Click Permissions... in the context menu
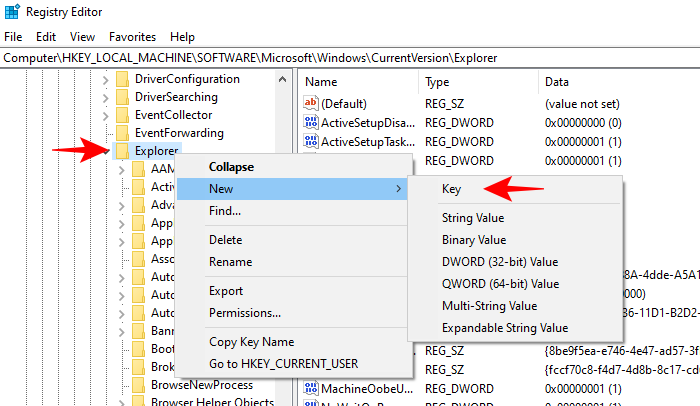Screen dimensions: 700x406 pos(244,313)
